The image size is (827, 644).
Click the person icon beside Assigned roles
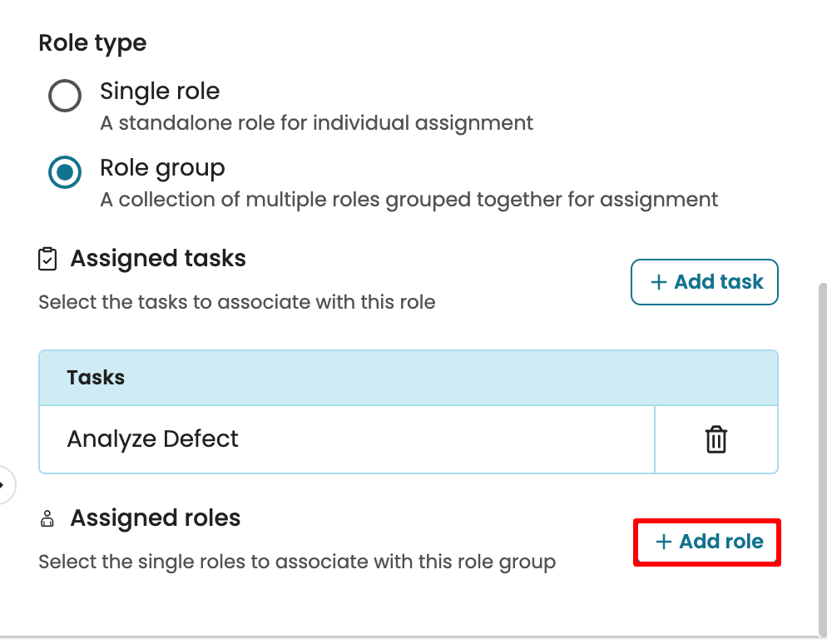point(47,520)
